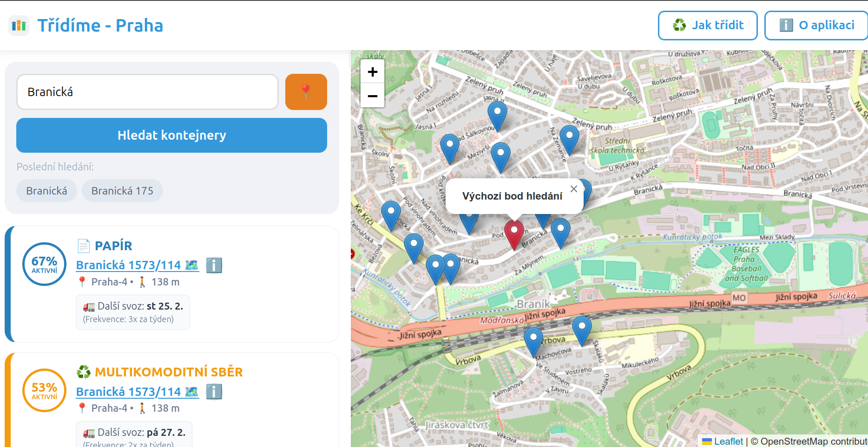868x447 pixels.
Task: Open info icon for Multikomoditní sběr container
Action: (214, 392)
